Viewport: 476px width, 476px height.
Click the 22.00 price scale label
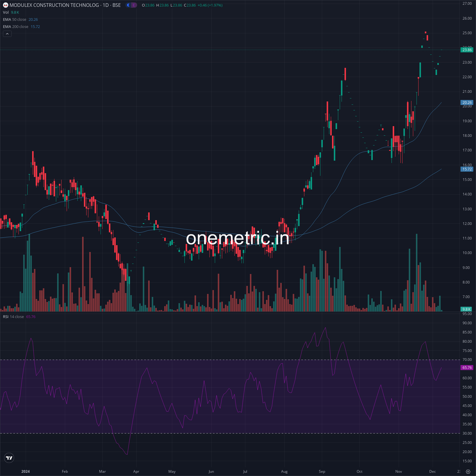pyautogui.click(x=466, y=77)
